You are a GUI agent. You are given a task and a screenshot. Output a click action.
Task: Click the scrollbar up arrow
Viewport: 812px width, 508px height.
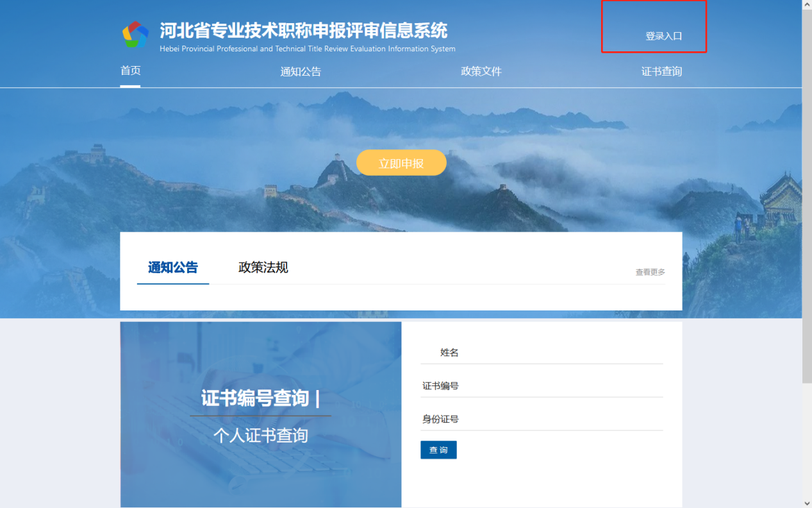point(807,5)
